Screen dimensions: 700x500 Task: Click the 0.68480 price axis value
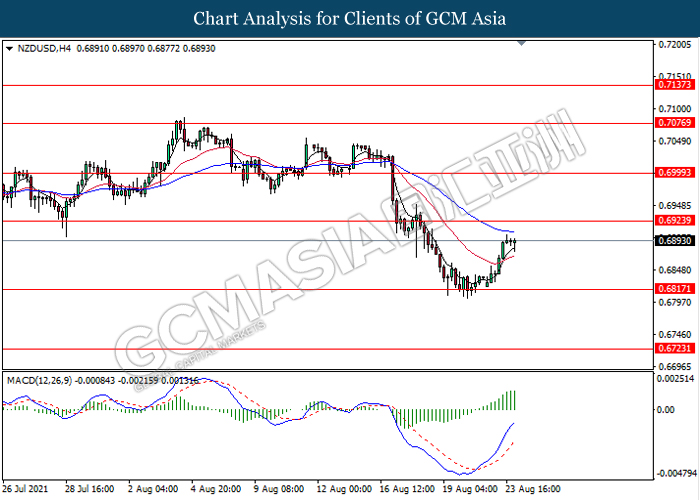[x=675, y=270]
